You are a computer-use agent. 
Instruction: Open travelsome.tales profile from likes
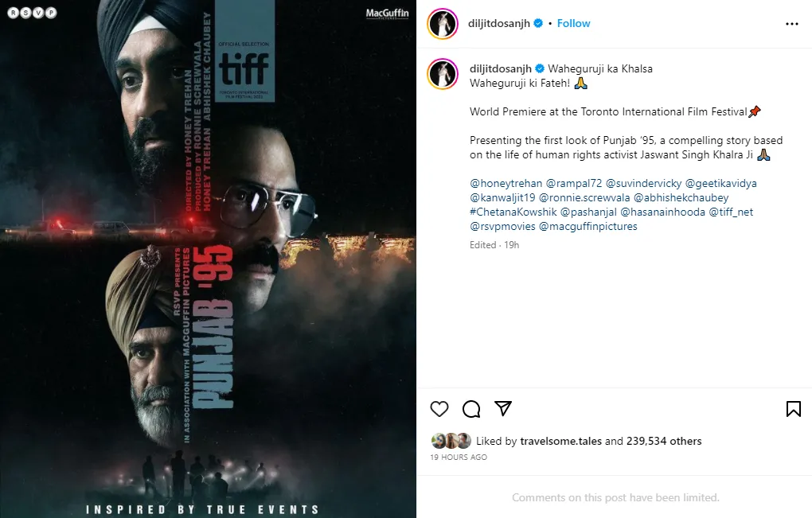[x=561, y=441]
